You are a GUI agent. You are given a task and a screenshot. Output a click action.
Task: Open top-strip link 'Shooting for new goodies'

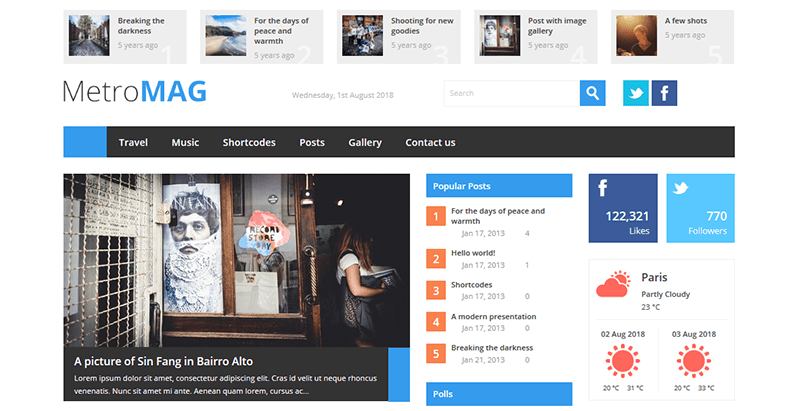click(x=422, y=26)
